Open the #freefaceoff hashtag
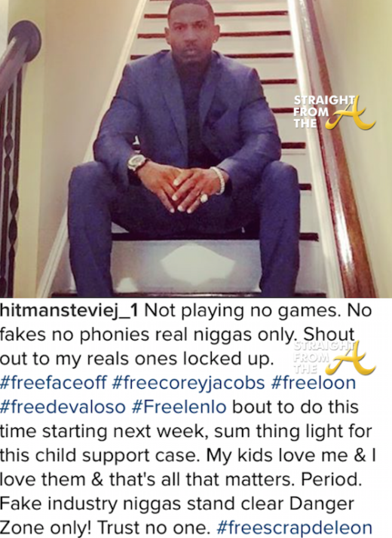 [x=54, y=383]
